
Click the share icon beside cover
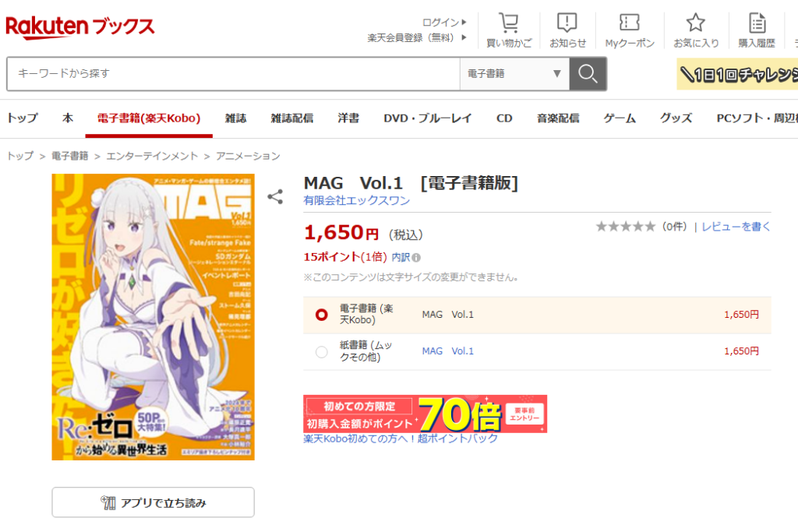pyautogui.click(x=275, y=197)
